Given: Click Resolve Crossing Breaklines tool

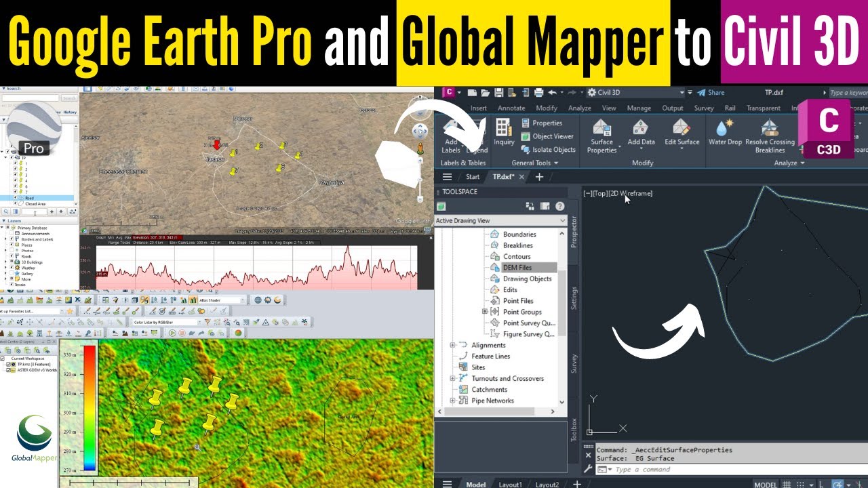Looking at the screenshot, I should (x=770, y=136).
